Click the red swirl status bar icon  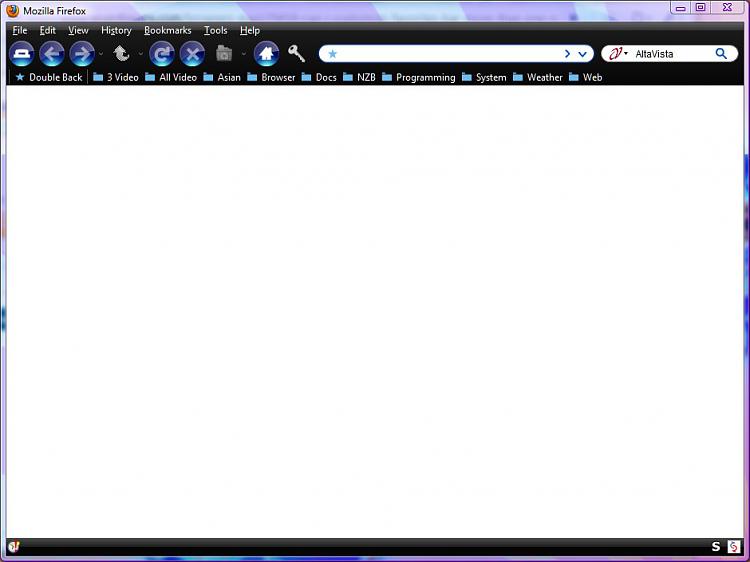point(734,547)
